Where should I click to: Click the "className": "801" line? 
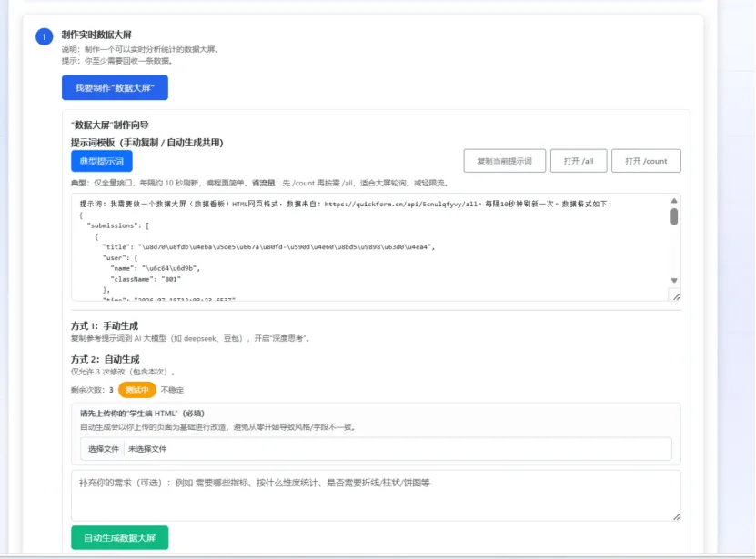coord(146,279)
